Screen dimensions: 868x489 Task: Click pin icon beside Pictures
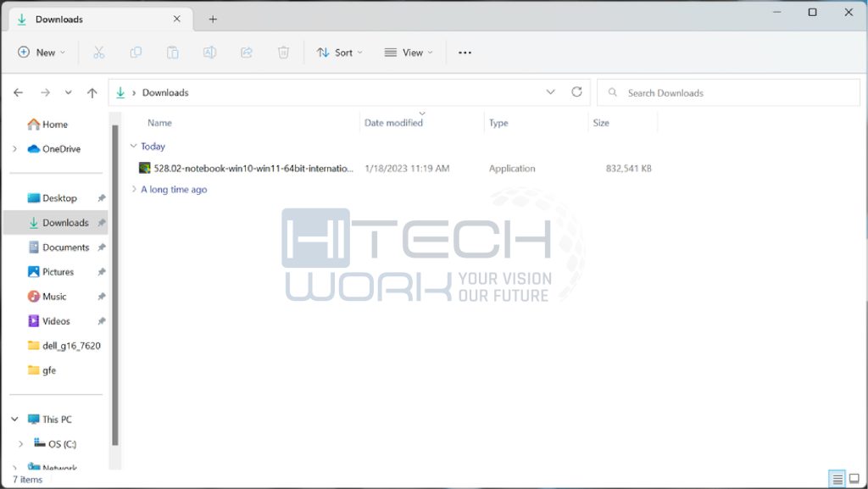102,271
